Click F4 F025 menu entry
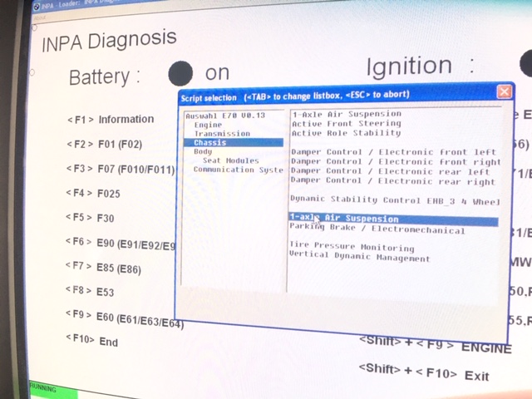 93,194
